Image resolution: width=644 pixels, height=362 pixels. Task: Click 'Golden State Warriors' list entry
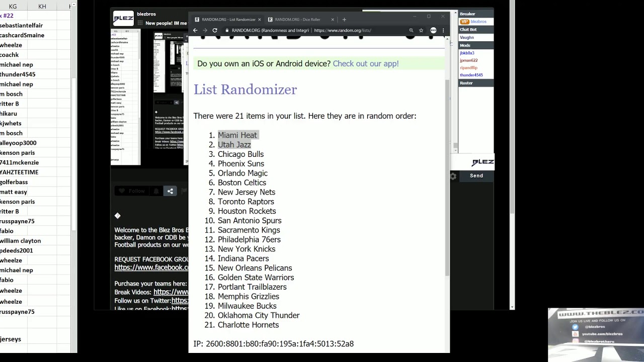(256, 278)
